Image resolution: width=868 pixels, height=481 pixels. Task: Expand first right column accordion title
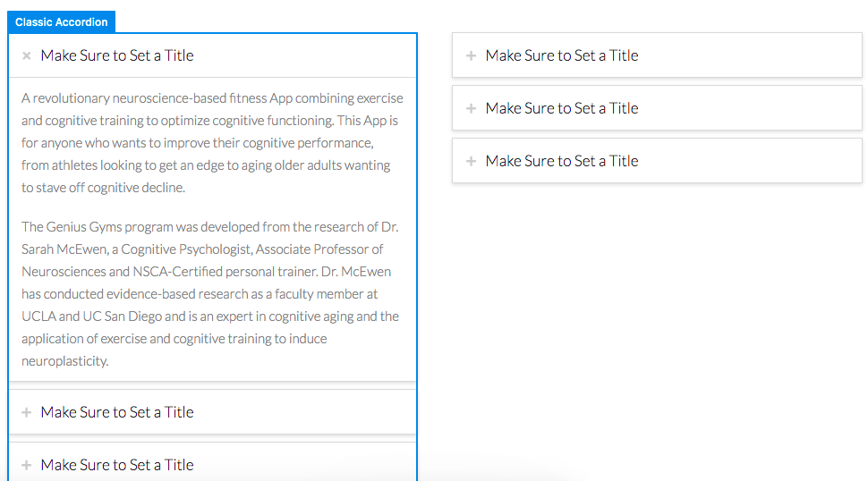(657, 55)
